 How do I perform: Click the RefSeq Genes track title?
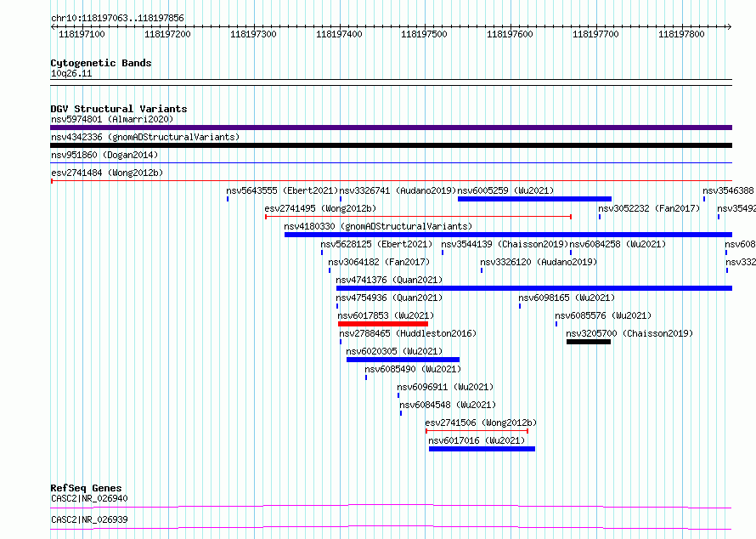(x=86, y=488)
